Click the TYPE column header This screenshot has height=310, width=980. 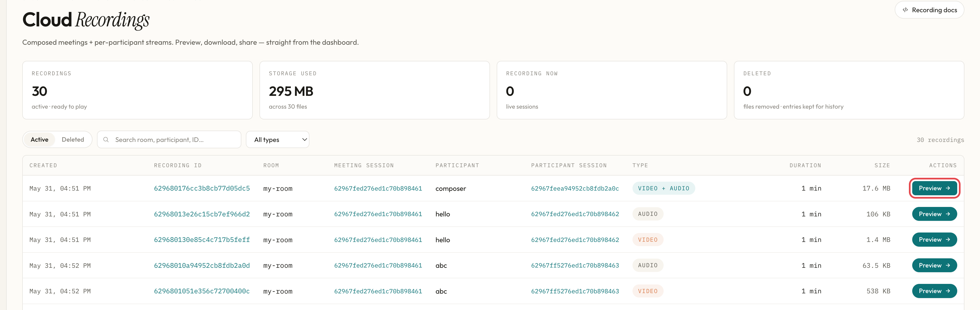640,166
